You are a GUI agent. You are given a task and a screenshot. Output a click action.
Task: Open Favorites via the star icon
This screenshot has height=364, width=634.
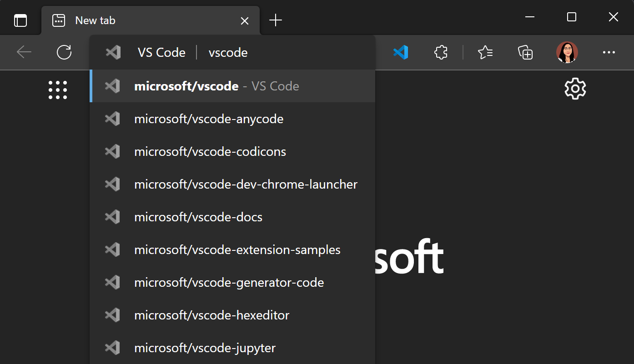(485, 52)
